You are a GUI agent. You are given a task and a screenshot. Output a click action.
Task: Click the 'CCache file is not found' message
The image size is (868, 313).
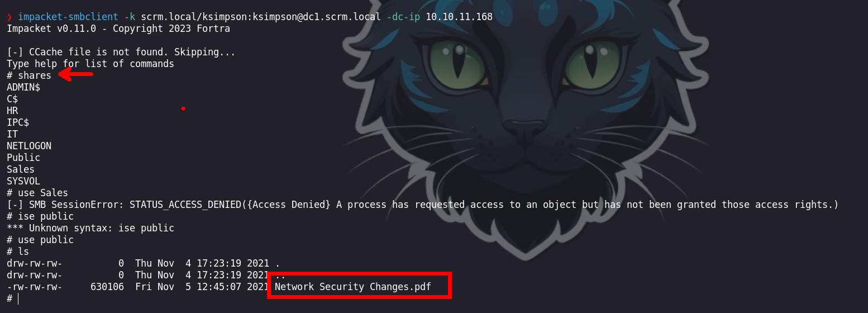pos(121,52)
